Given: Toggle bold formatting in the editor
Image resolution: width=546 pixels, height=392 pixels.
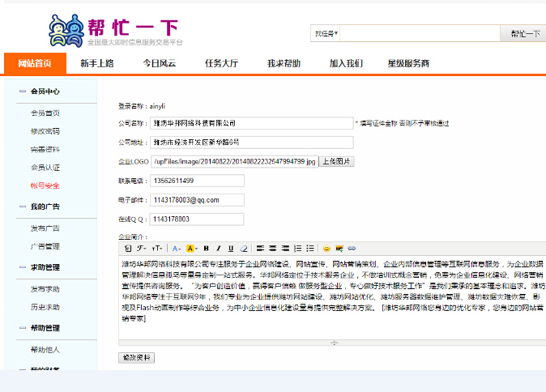Looking at the screenshot, I should (207, 248).
